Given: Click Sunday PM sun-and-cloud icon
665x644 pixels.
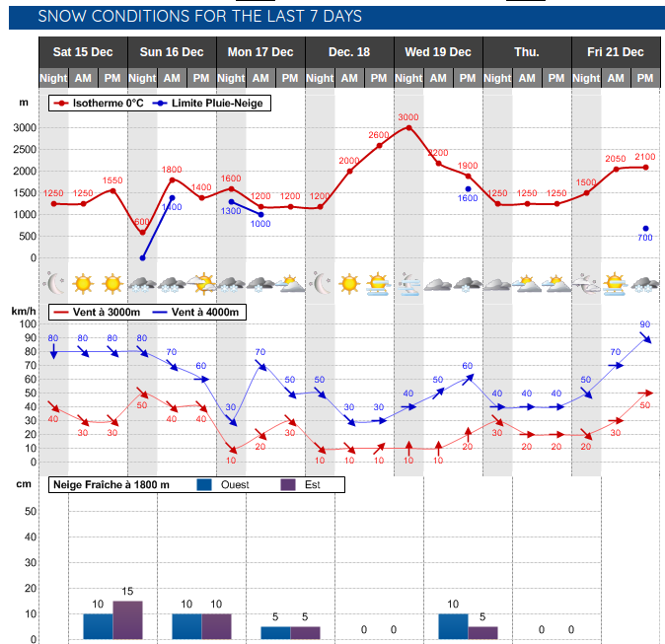Looking at the screenshot, I should 201,284.
